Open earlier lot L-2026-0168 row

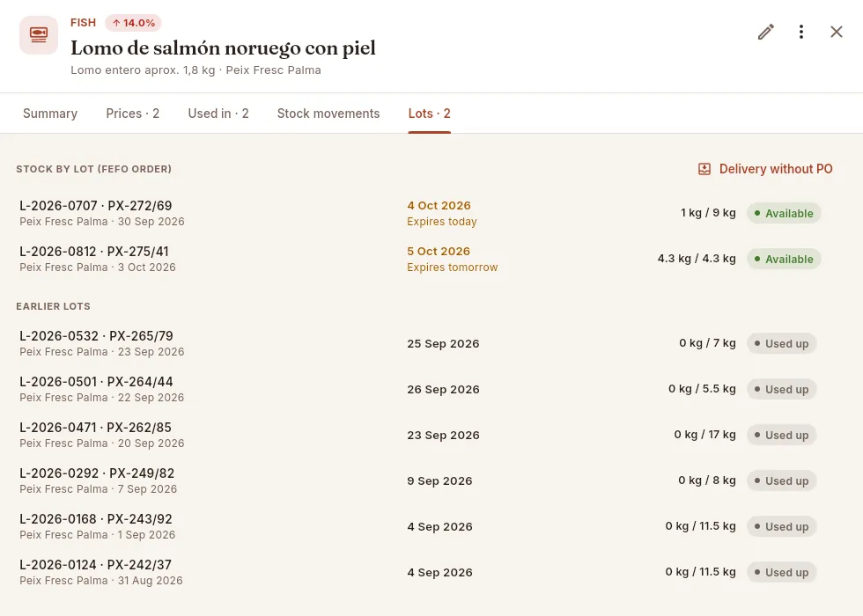pyautogui.click(x=423, y=526)
